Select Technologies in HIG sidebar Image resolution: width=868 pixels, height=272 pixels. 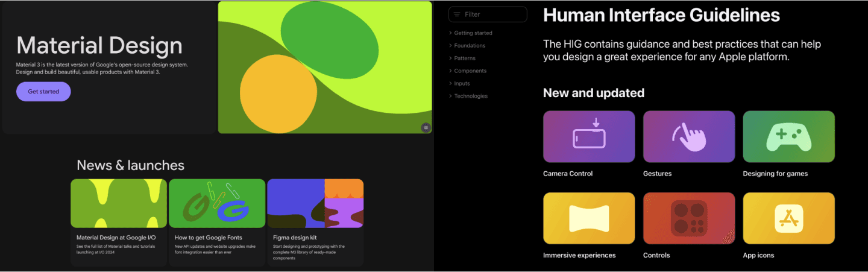coord(471,96)
